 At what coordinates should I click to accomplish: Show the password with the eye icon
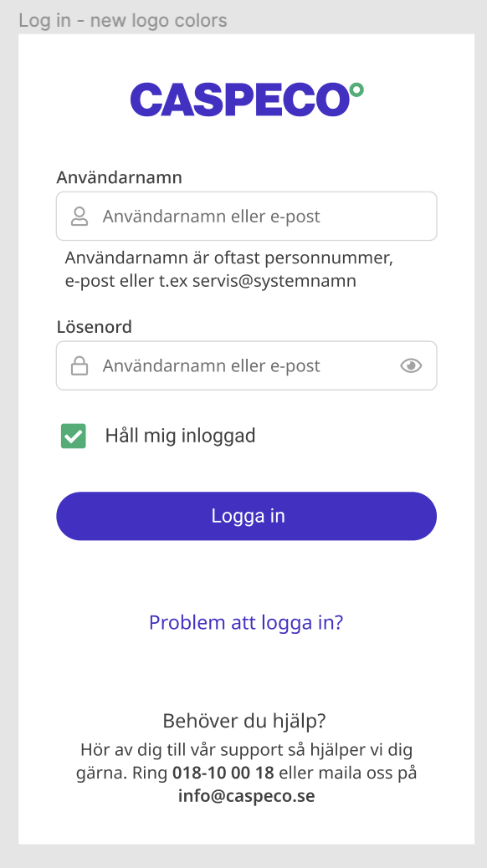point(411,366)
